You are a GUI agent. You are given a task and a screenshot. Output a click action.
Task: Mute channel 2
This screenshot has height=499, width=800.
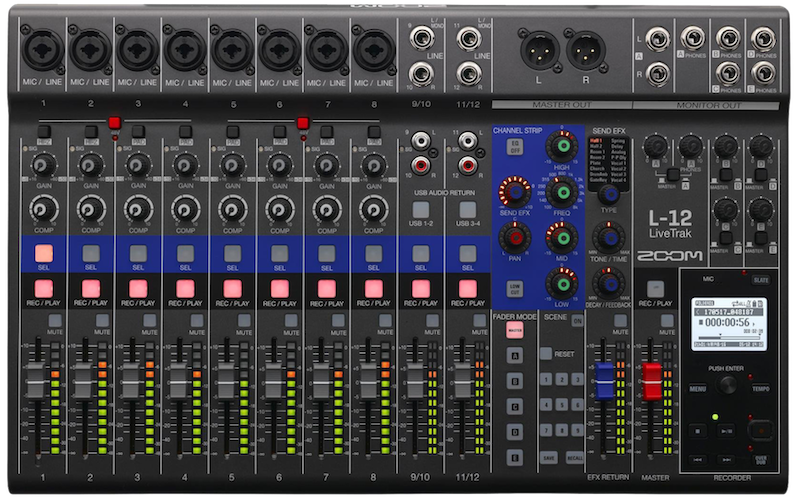102,320
